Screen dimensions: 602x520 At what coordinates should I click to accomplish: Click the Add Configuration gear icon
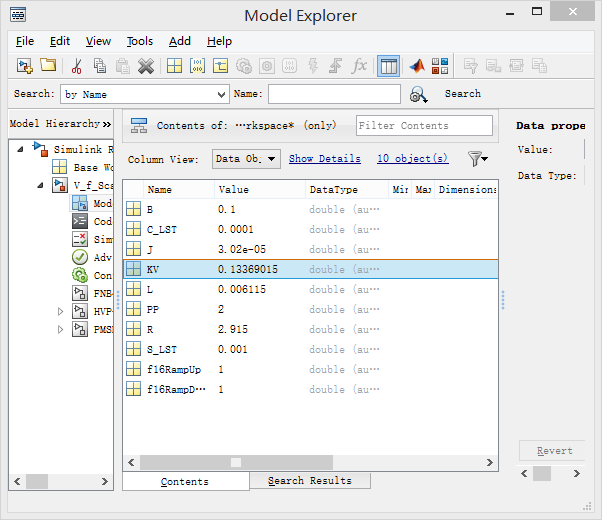click(x=244, y=66)
